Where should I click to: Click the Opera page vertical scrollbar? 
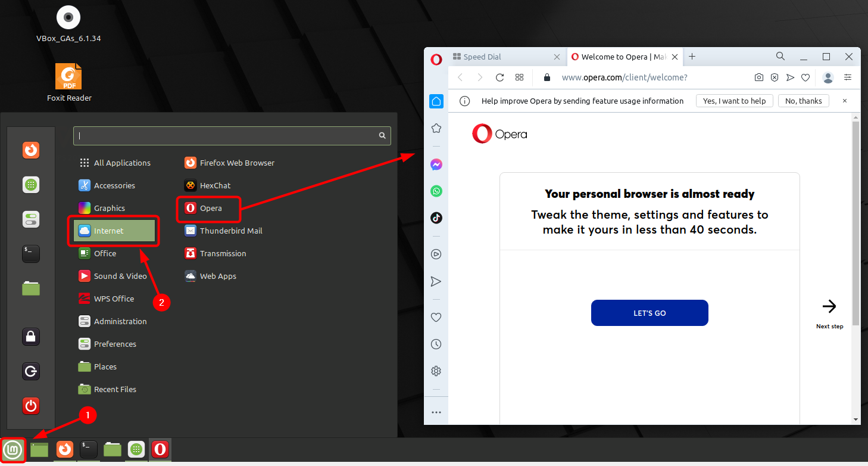856,224
